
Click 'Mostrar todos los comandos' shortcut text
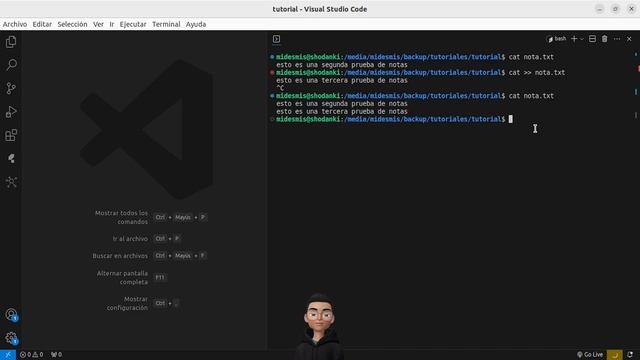click(x=121, y=218)
